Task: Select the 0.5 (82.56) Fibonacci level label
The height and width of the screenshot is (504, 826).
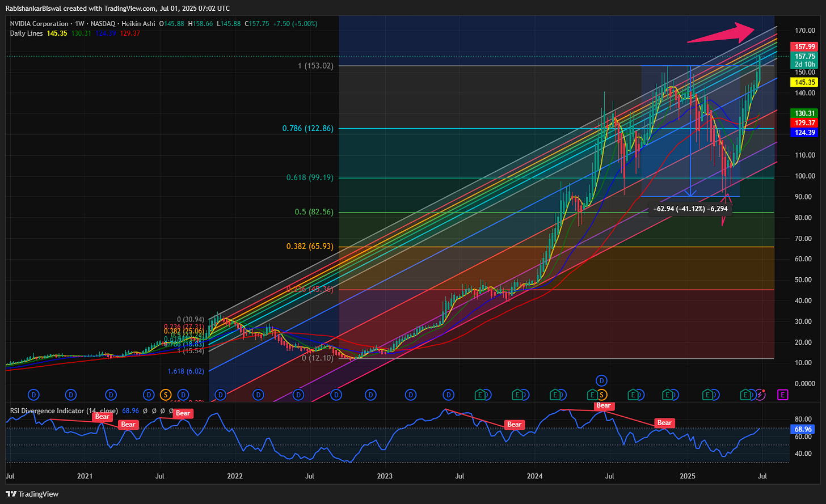Action: [x=314, y=212]
